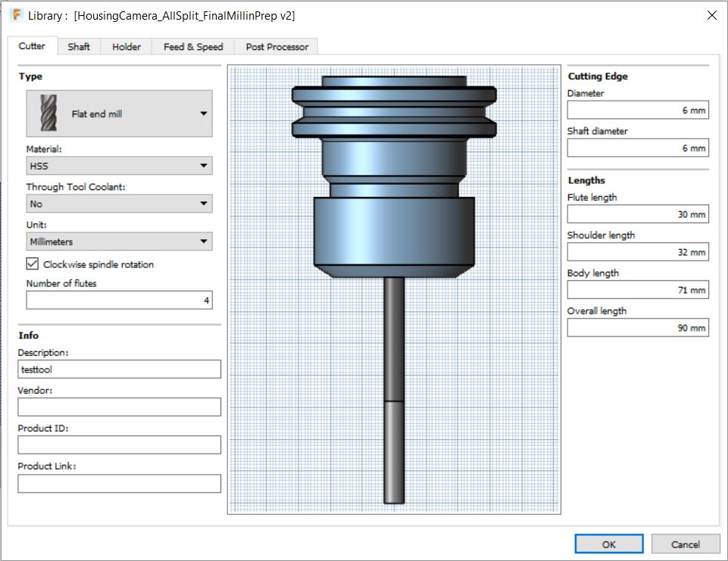
Task: Close the Library dialog window
Action: coord(711,15)
